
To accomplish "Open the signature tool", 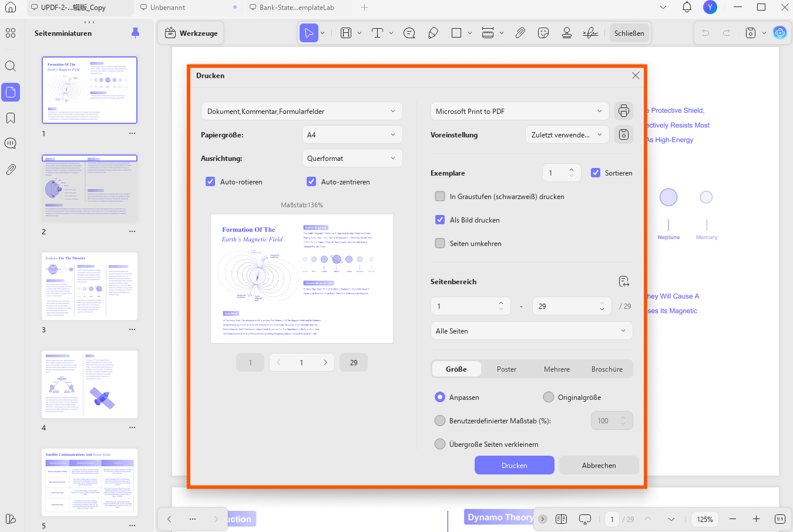I will (590, 33).
